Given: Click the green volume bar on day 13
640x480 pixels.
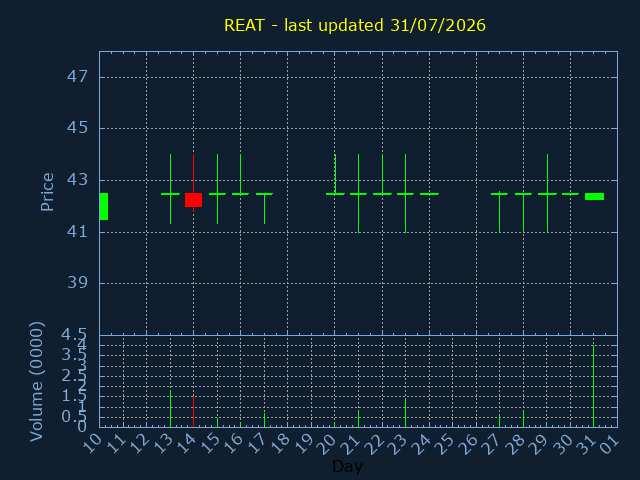Looking at the screenshot, I should pyautogui.click(x=171, y=409).
